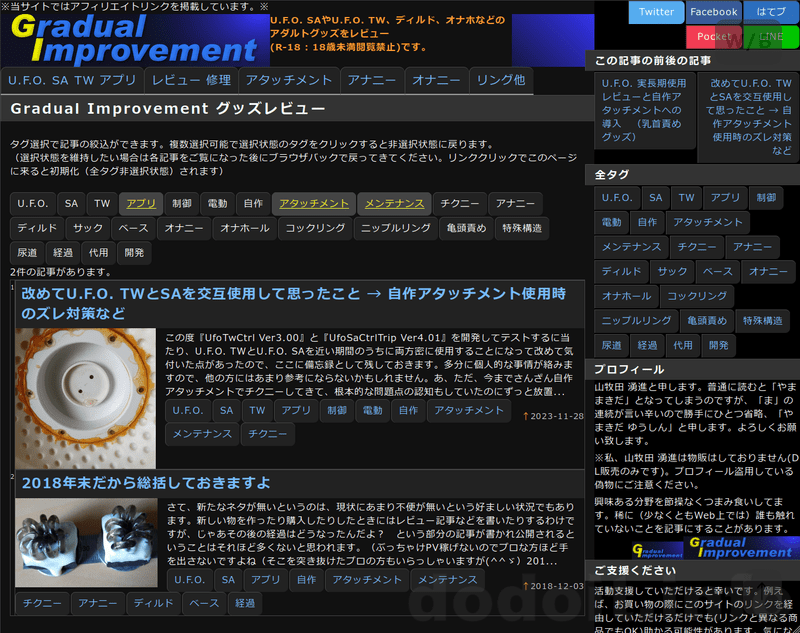Toggle the U.F.O. tag in the filter row
The height and width of the screenshot is (633, 800).
(x=33, y=204)
